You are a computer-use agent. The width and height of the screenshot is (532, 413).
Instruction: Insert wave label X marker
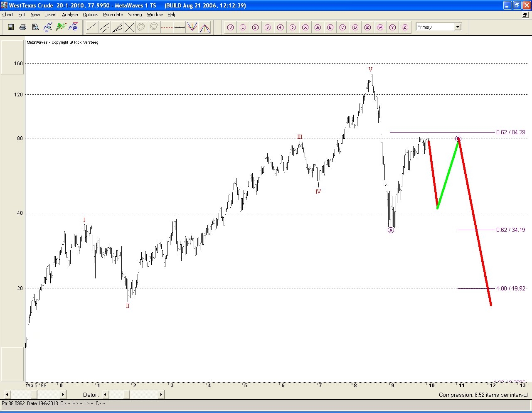[305, 27]
